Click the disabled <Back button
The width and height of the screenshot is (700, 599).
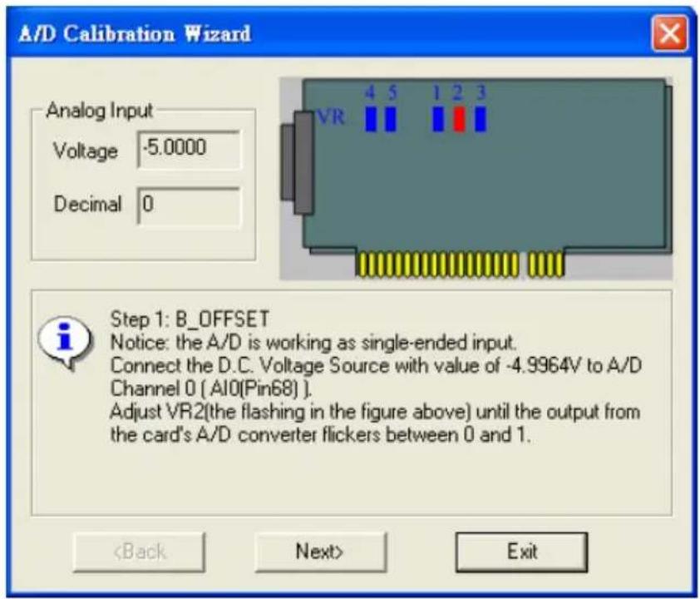coord(140,552)
